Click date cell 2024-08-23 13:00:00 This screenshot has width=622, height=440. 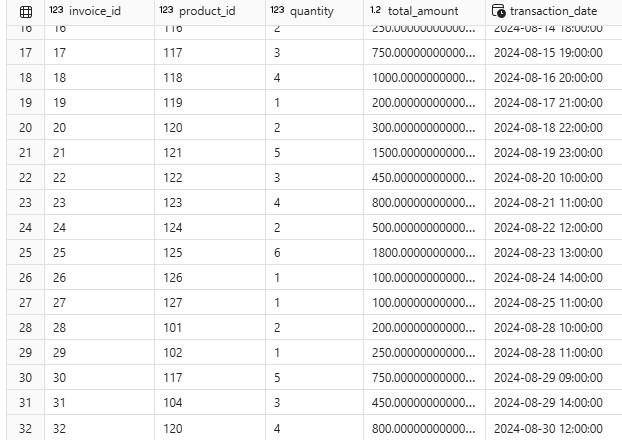[x=554, y=252]
